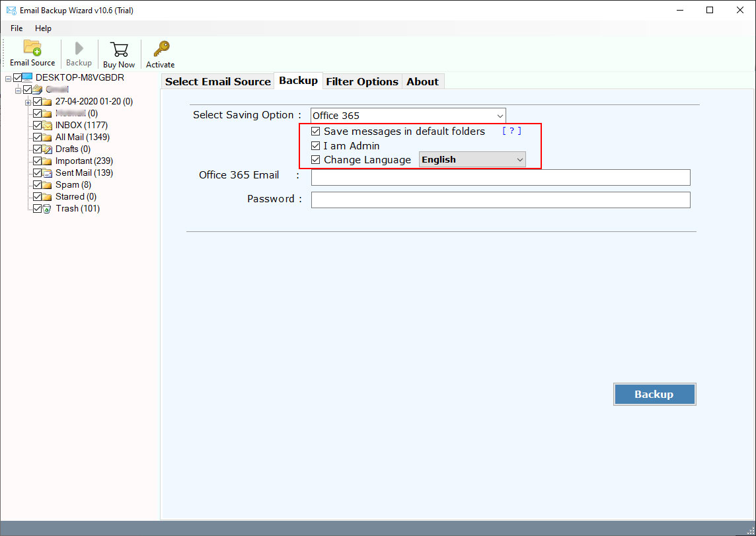Image resolution: width=756 pixels, height=536 pixels.
Task: Switch to Filter Options tab
Action: [362, 81]
